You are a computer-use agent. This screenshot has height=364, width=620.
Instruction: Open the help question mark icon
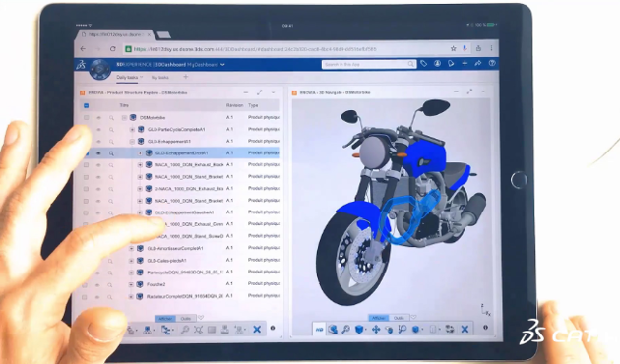pos(492,63)
